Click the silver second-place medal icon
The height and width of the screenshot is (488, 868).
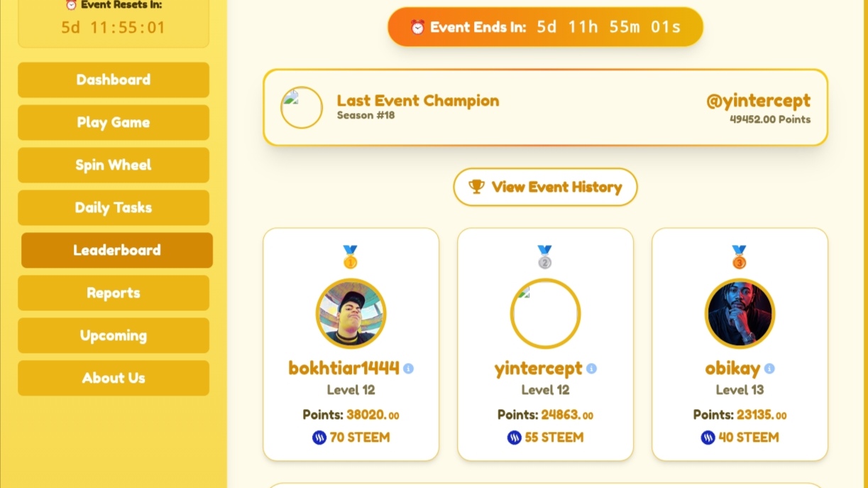544,257
